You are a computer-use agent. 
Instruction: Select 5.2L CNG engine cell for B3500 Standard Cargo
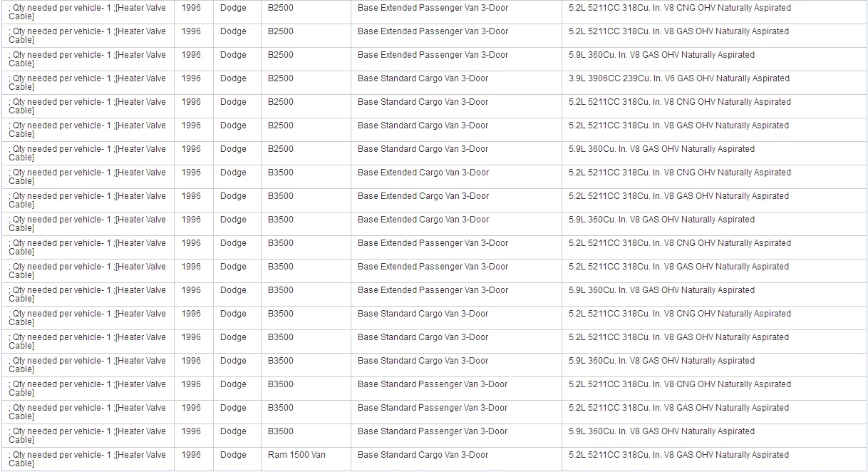(x=714, y=318)
